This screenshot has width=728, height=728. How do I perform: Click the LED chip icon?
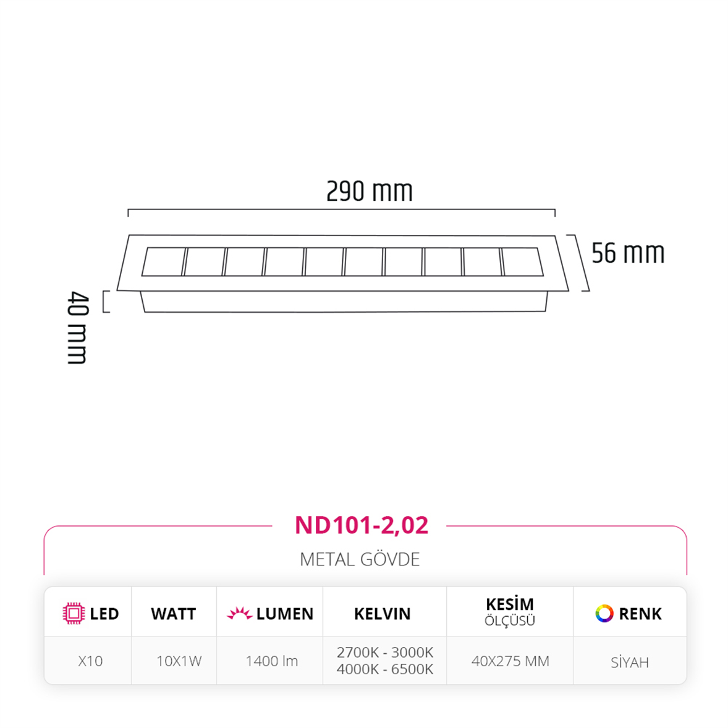coord(74,613)
